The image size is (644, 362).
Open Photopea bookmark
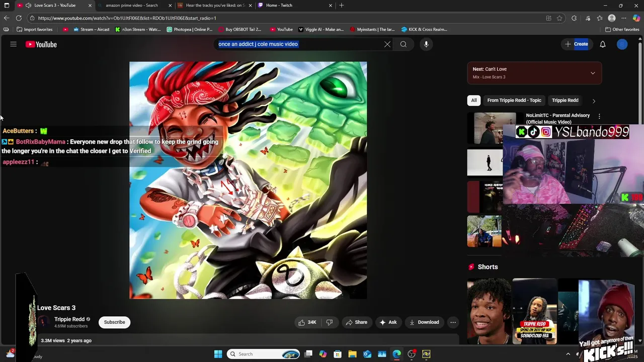tap(190, 30)
